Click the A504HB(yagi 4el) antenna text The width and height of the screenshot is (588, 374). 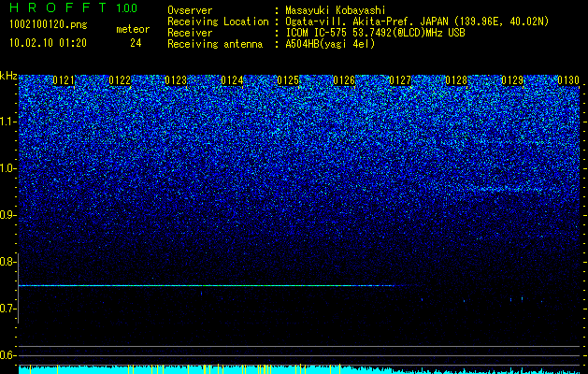click(x=330, y=44)
